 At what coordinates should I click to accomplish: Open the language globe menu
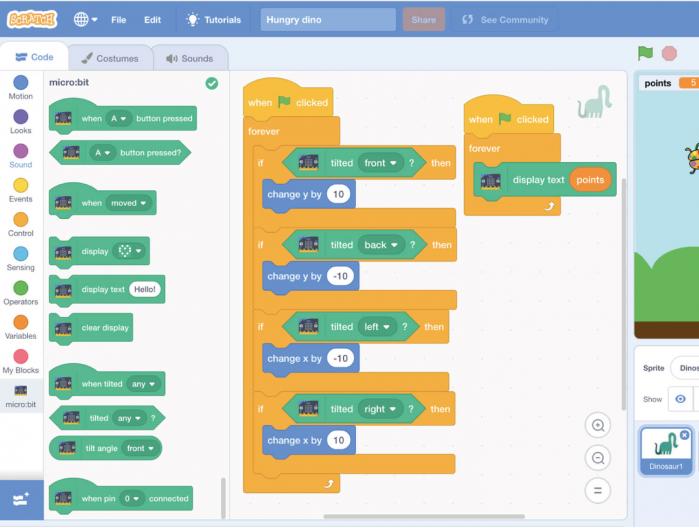85,20
